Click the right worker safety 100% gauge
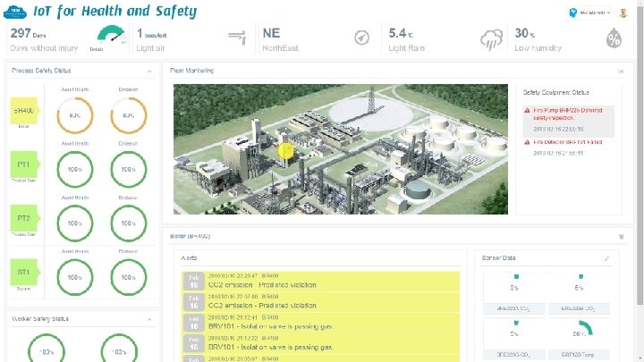The image size is (644, 362). click(x=119, y=348)
